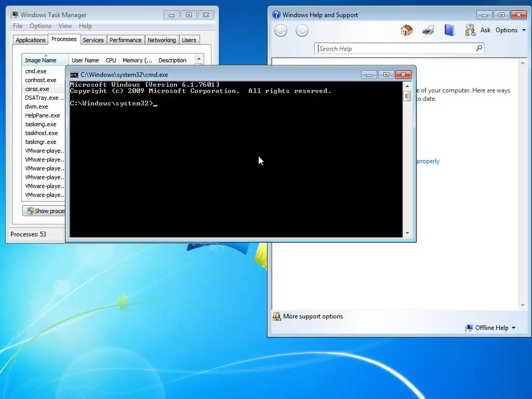The width and height of the screenshot is (532, 399).
Task: Select DSATray.exe process row
Action: coord(44,98)
